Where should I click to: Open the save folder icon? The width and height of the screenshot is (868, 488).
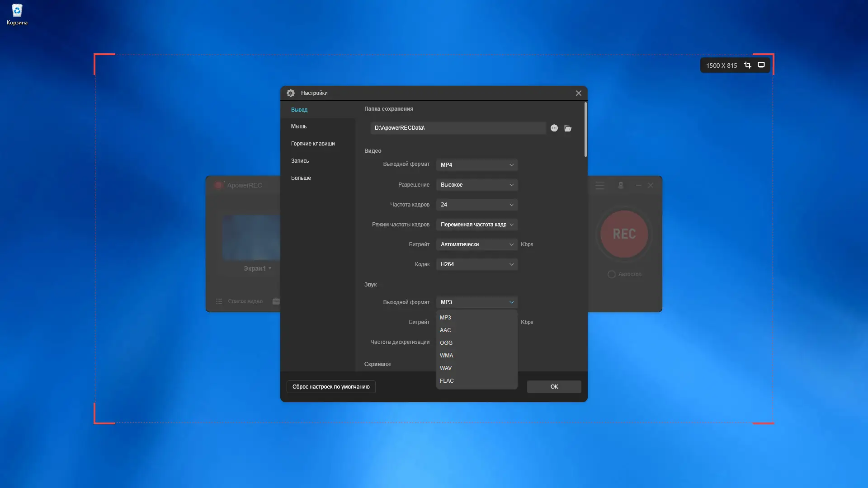click(568, 128)
